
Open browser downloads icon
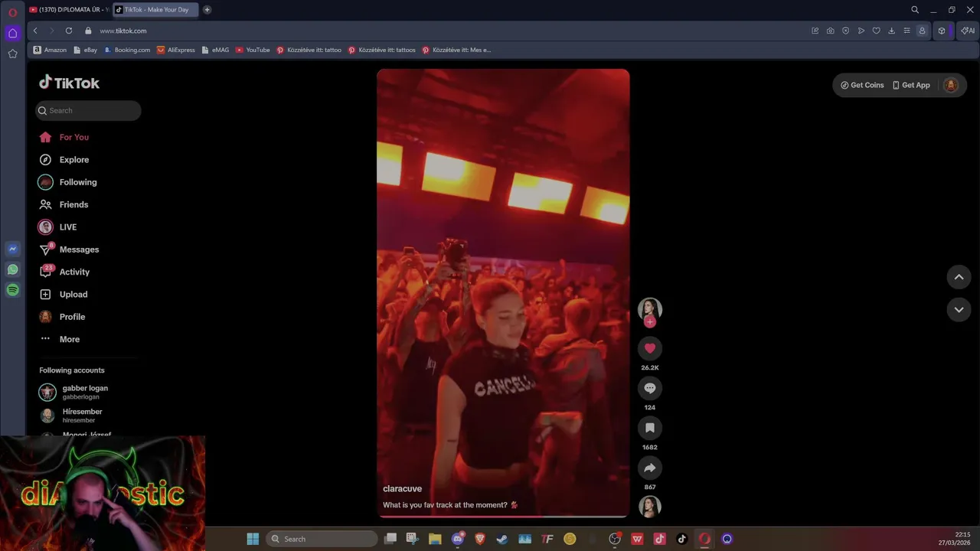892,31
